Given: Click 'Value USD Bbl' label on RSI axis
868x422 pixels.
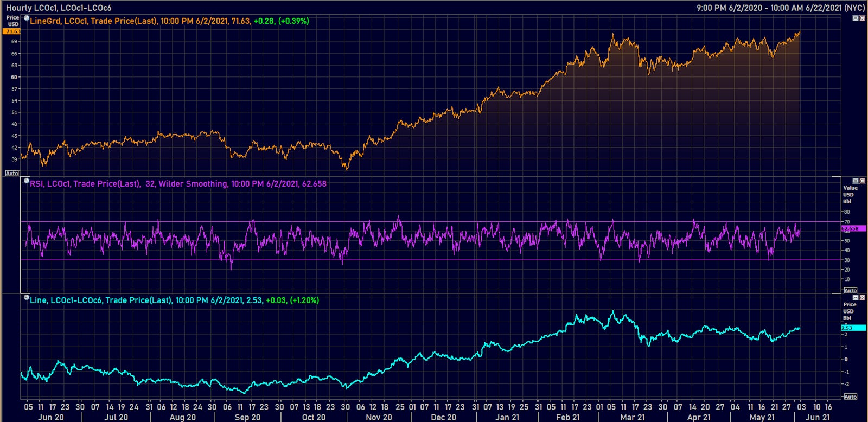Looking at the screenshot, I should tap(850, 195).
